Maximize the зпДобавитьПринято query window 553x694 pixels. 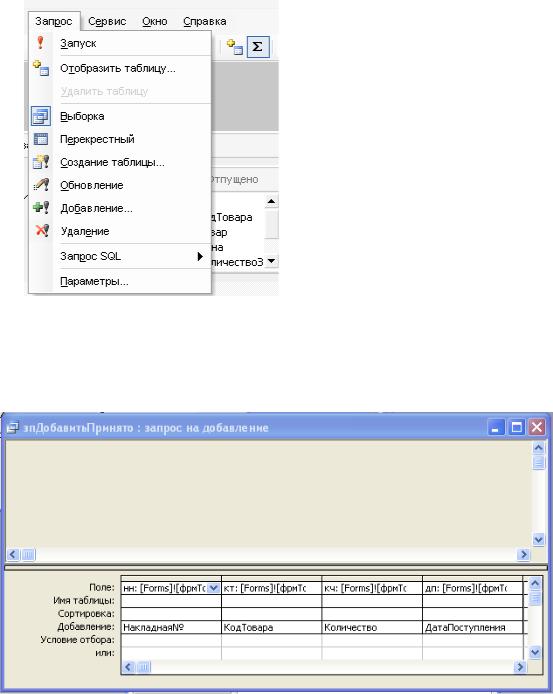coord(516,428)
